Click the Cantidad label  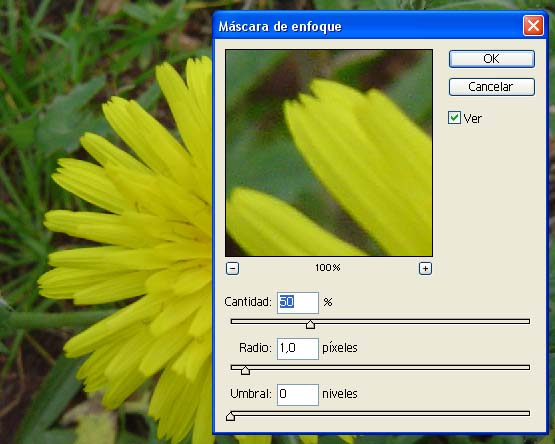tap(248, 302)
